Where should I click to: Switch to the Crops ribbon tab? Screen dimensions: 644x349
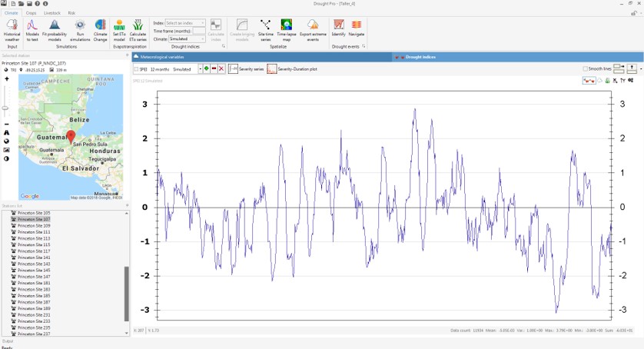click(x=32, y=13)
